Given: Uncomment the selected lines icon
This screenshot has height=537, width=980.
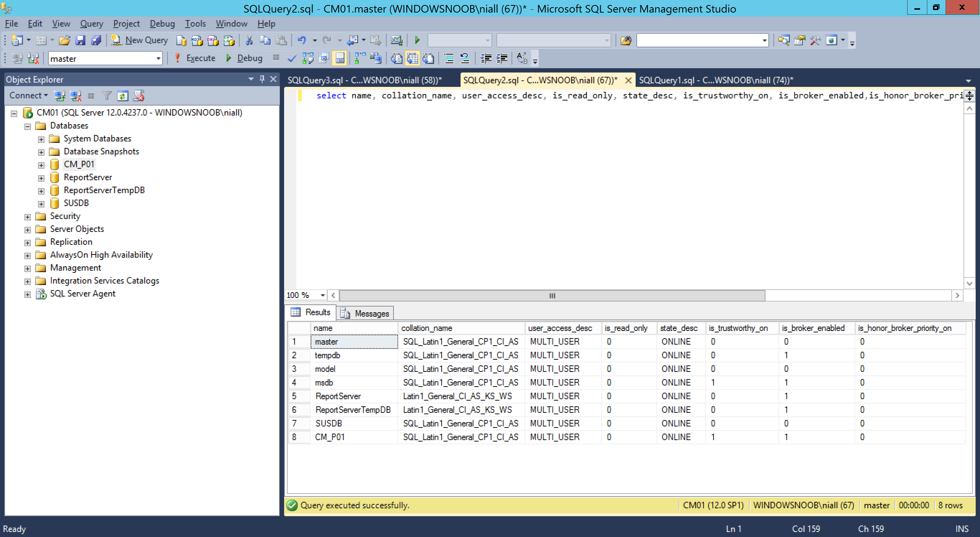Looking at the screenshot, I should (x=465, y=58).
